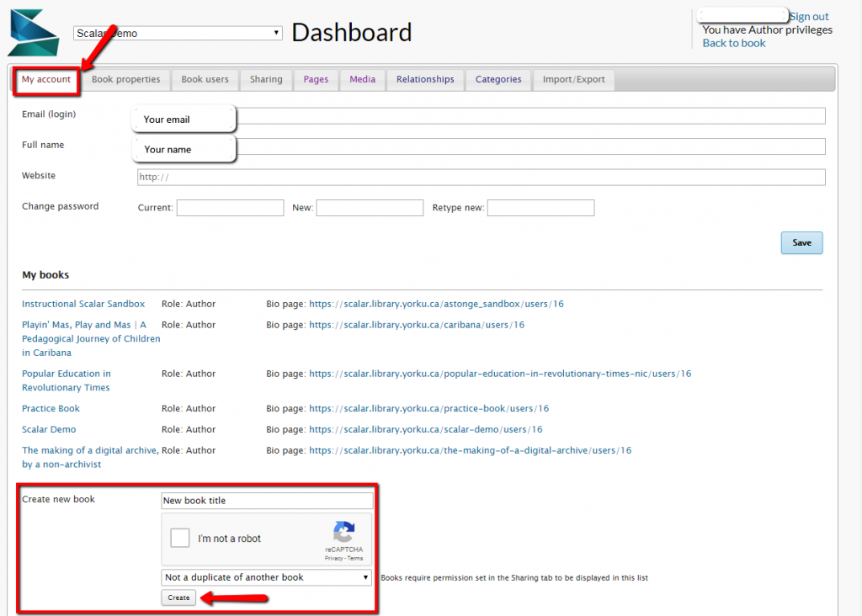Switch to the Relationships tab
862x616 pixels.
425,80
